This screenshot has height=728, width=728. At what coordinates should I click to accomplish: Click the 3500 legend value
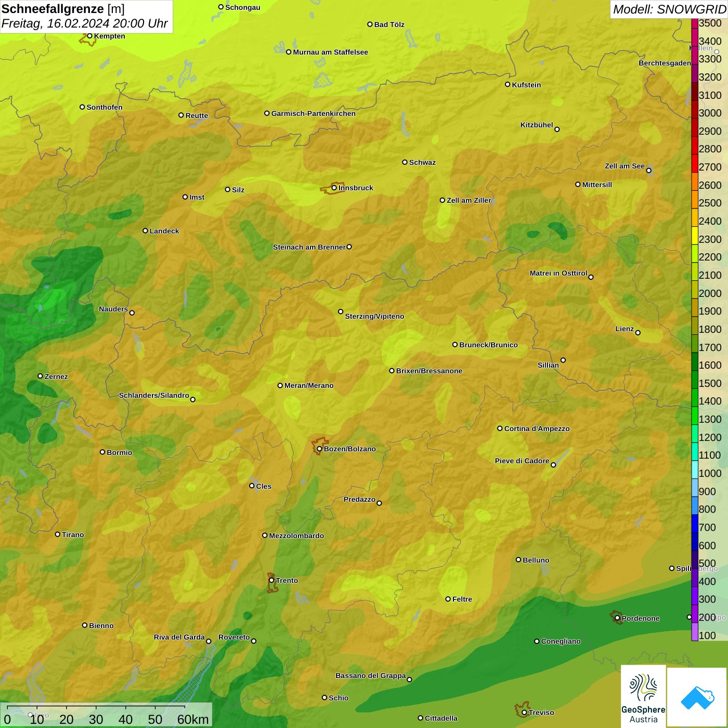[x=710, y=23]
